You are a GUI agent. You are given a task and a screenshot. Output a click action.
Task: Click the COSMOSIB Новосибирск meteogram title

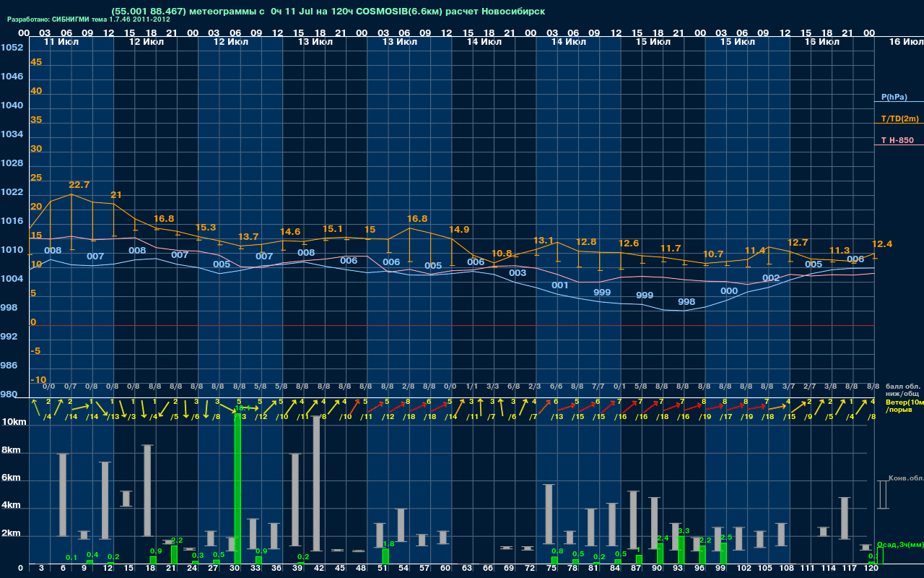click(x=328, y=12)
